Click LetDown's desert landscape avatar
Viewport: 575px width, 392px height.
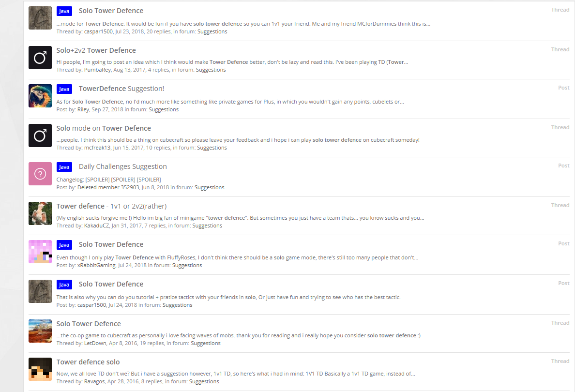click(x=40, y=331)
